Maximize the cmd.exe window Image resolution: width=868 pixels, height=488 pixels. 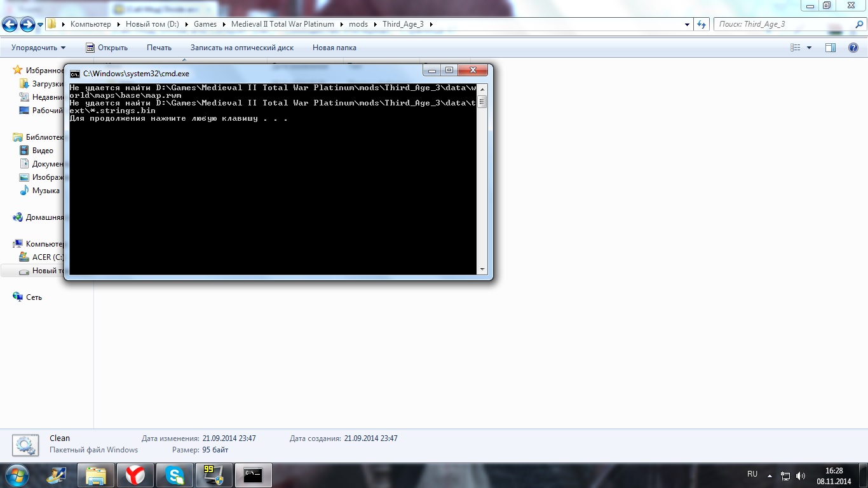coord(449,71)
